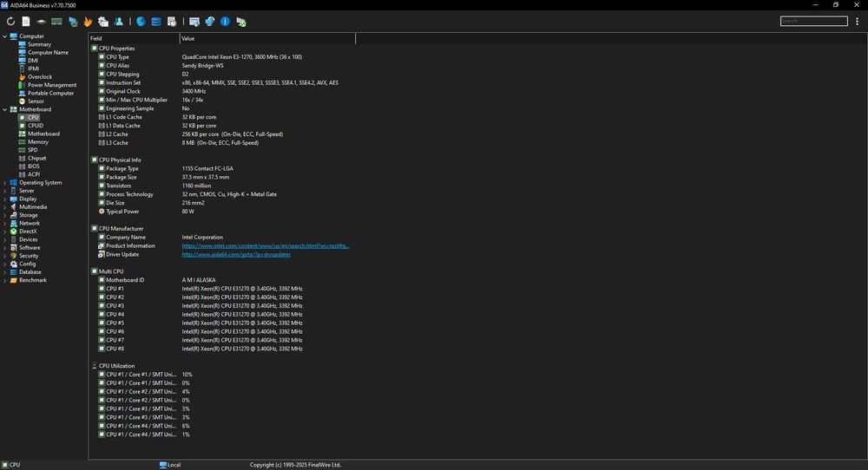Click the user silhouette toolbar icon
This screenshot has width=868, height=470.
118,22
